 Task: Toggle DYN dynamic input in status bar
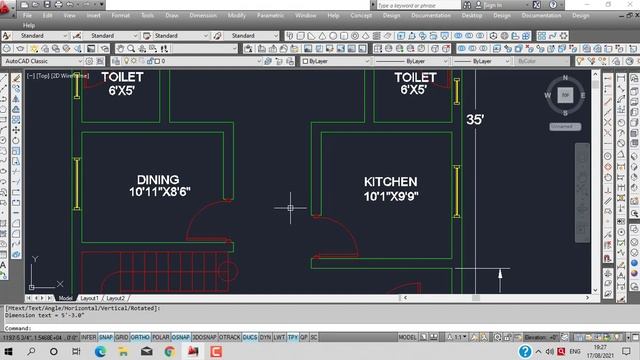tap(265, 338)
